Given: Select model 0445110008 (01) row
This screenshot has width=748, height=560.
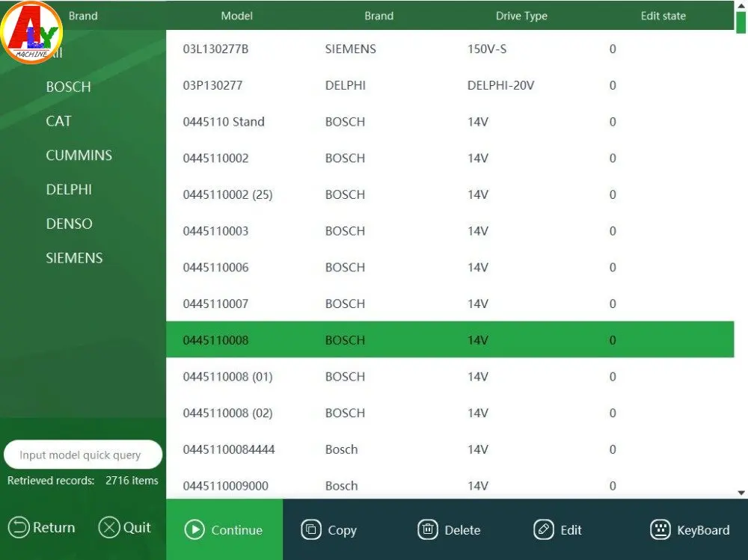Looking at the screenshot, I should pos(450,377).
